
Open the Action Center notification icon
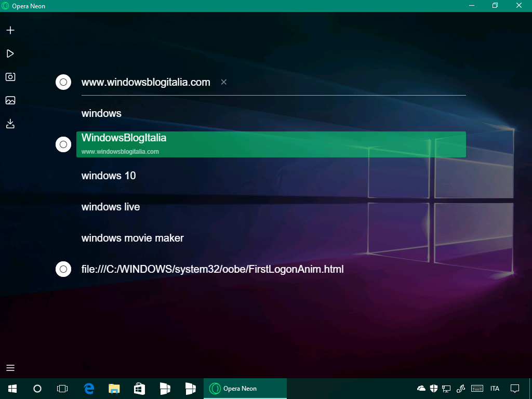pos(515,389)
